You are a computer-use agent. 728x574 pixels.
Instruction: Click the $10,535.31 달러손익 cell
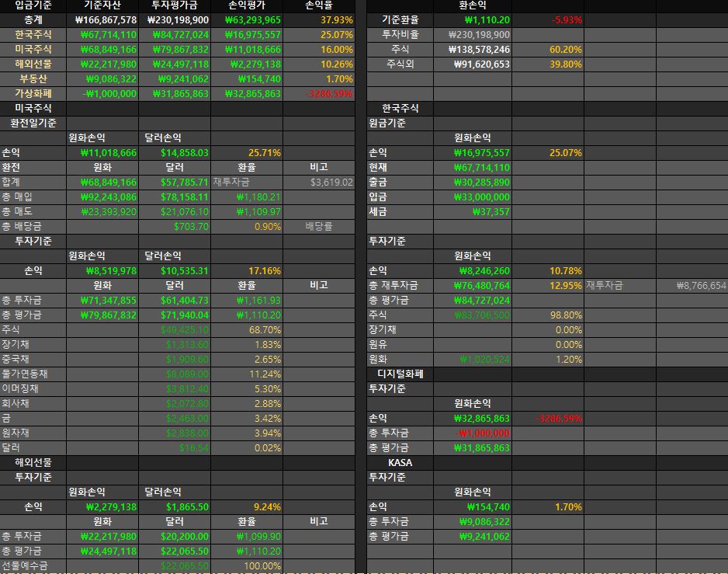(175, 270)
